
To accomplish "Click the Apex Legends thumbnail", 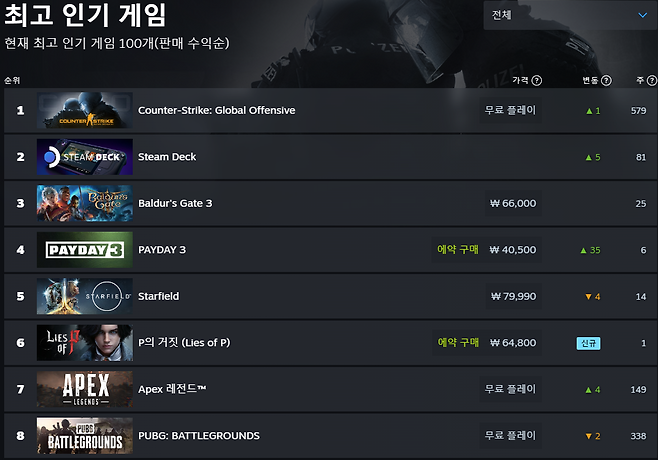I will point(85,389).
